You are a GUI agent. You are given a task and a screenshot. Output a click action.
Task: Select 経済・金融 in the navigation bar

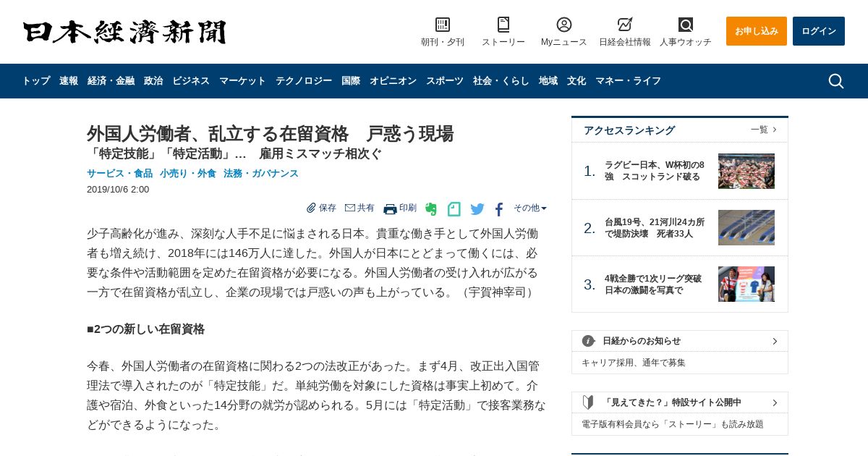(111, 81)
